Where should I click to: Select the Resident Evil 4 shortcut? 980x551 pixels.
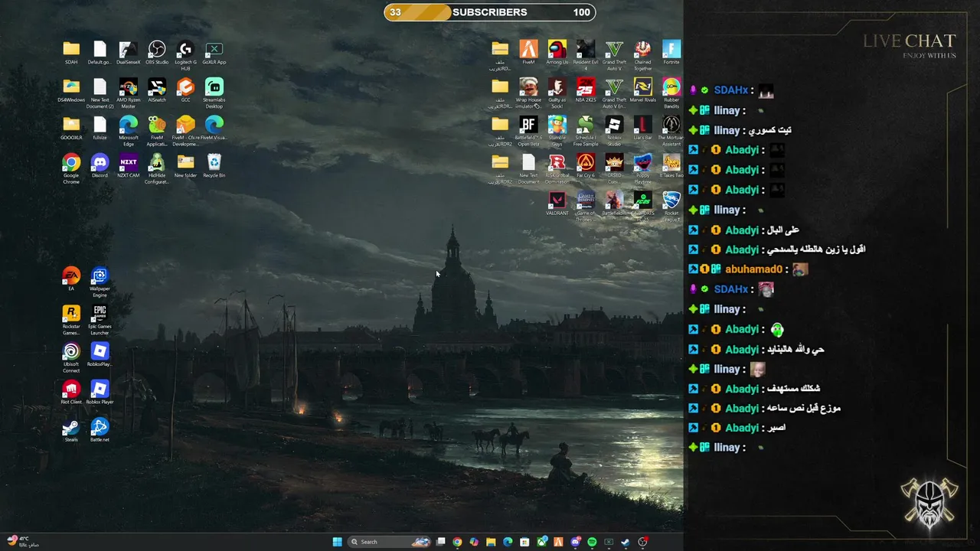coord(586,55)
